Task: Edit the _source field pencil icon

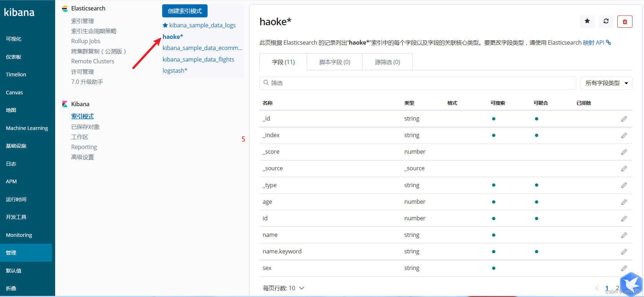Action: [x=624, y=168]
